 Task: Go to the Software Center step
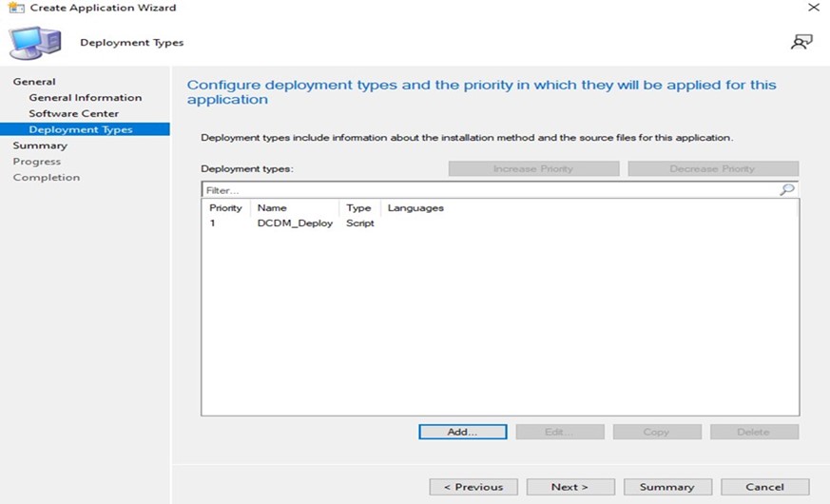(73, 114)
